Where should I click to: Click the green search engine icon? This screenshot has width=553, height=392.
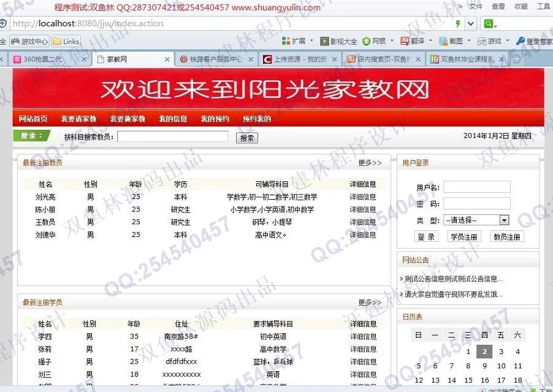point(489,24)
